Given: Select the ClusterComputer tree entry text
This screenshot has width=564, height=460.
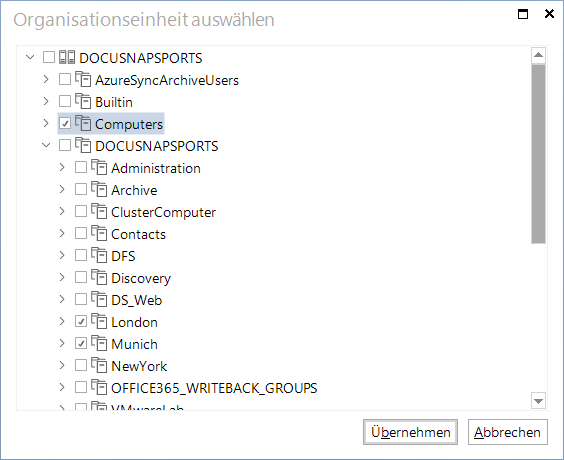Looking at the screenshot, I should tap(163, 212).
